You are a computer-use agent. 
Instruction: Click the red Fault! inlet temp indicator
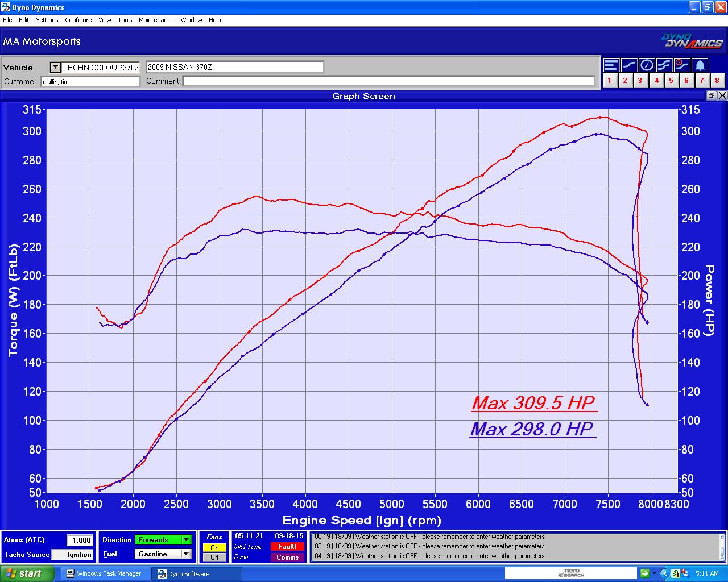click(287, 547)
